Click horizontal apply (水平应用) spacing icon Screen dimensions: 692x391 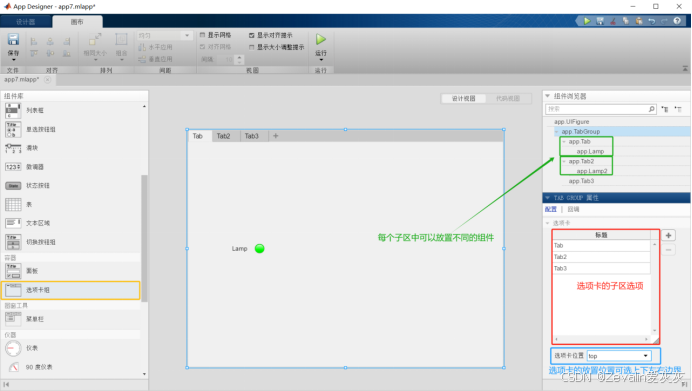pyautogui.click(x=142, y=47)
